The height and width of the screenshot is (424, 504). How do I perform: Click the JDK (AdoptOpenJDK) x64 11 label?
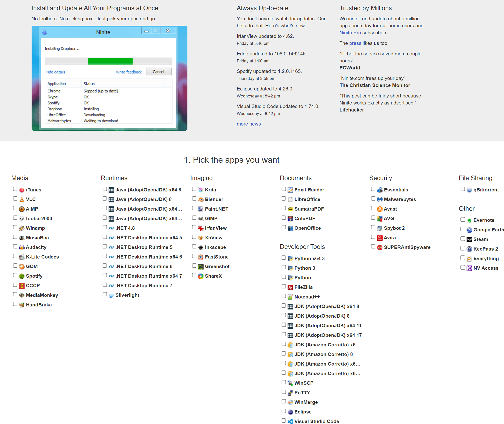click(328, 326)
